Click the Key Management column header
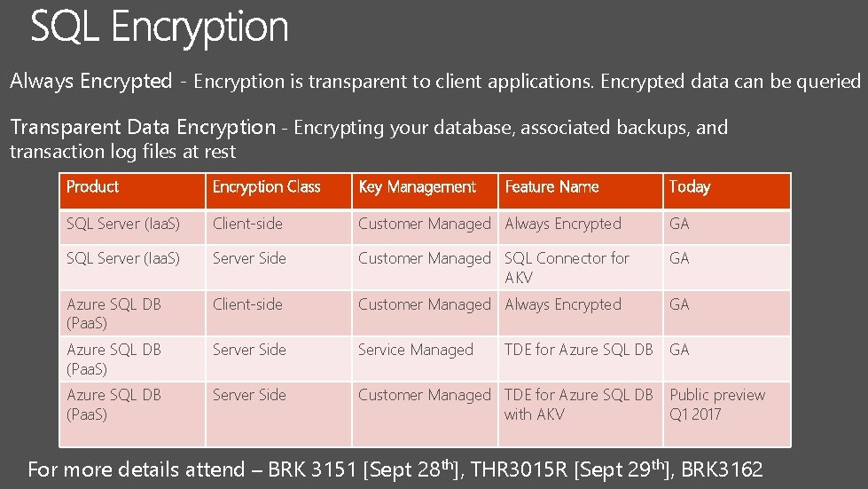 click(x=426, y=191)
